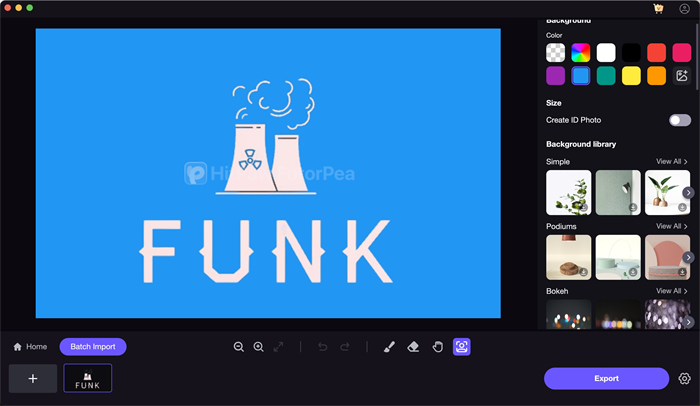
Task: Open the shopping cart icon
Action: pyautogui.click(x=659, y=8)
